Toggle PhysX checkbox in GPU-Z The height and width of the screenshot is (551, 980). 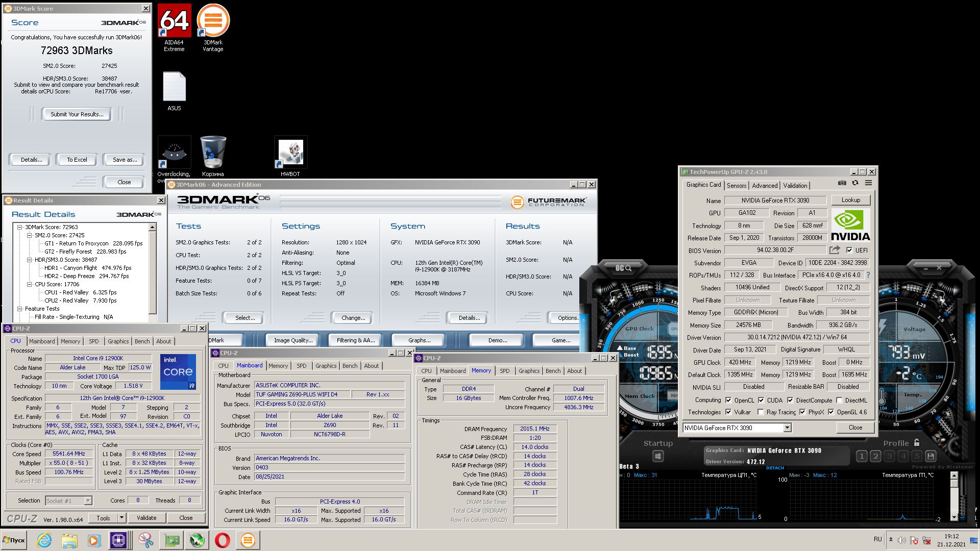[802, 412]
